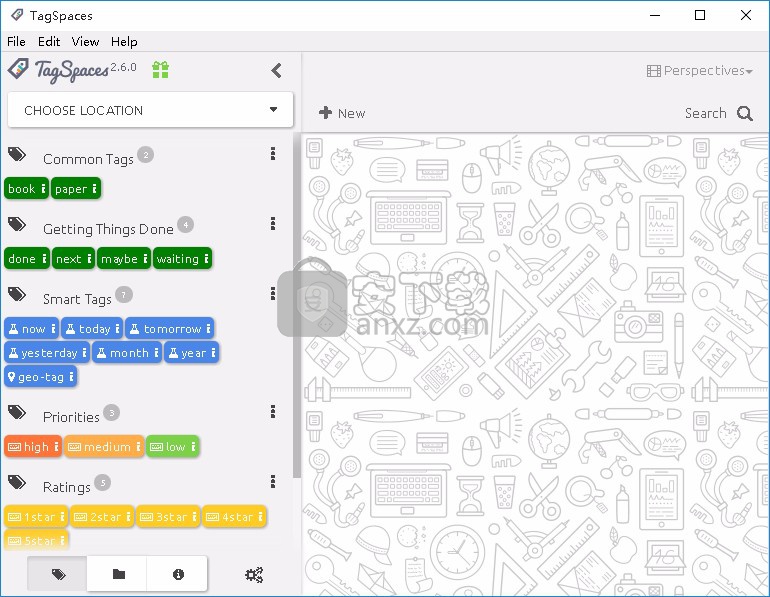Open the Edit menu
Screen dimensions: 770x597
click(49, 42)
